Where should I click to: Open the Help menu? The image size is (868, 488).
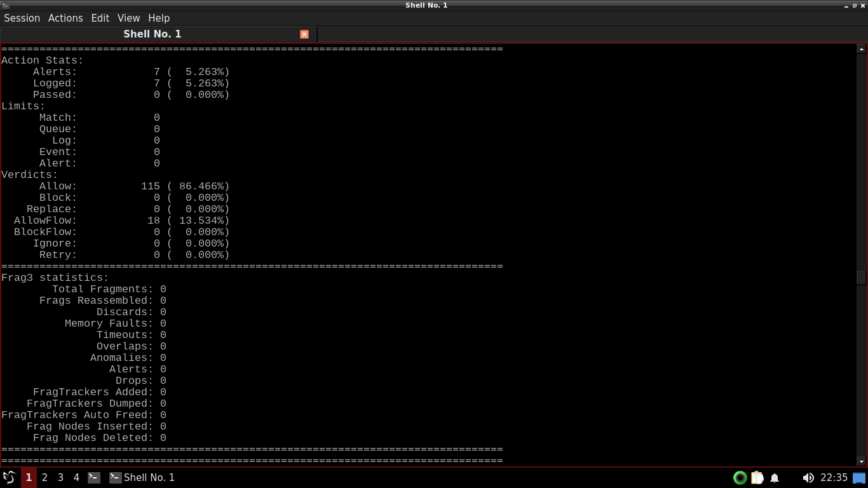point(159,18)
